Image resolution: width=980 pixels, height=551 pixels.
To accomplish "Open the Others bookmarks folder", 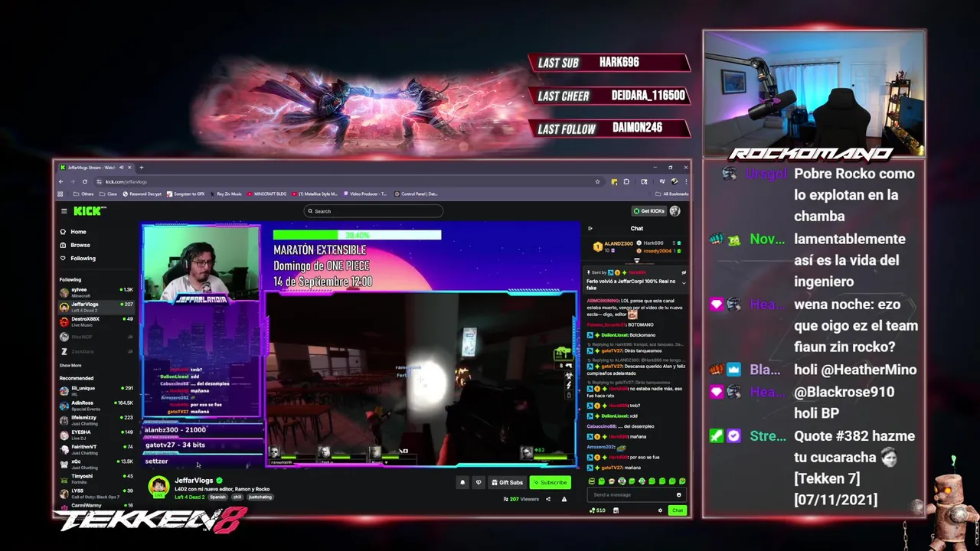I will coord(84,194).
